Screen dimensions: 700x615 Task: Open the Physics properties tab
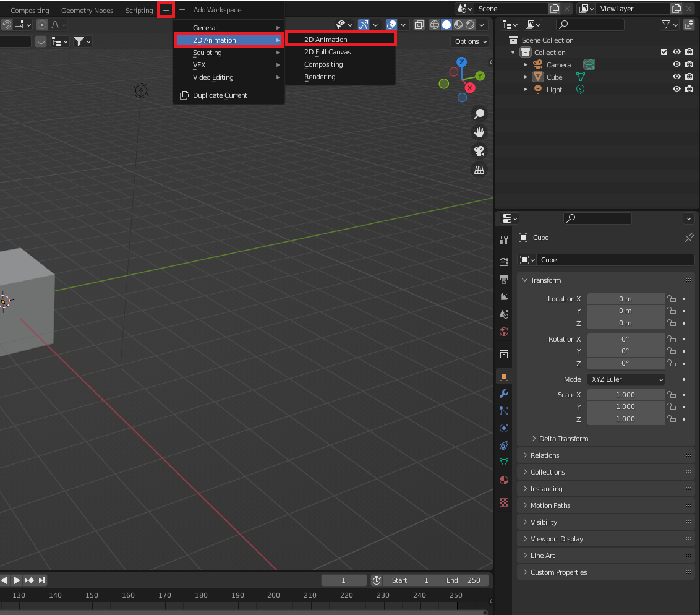click(504, 428)
